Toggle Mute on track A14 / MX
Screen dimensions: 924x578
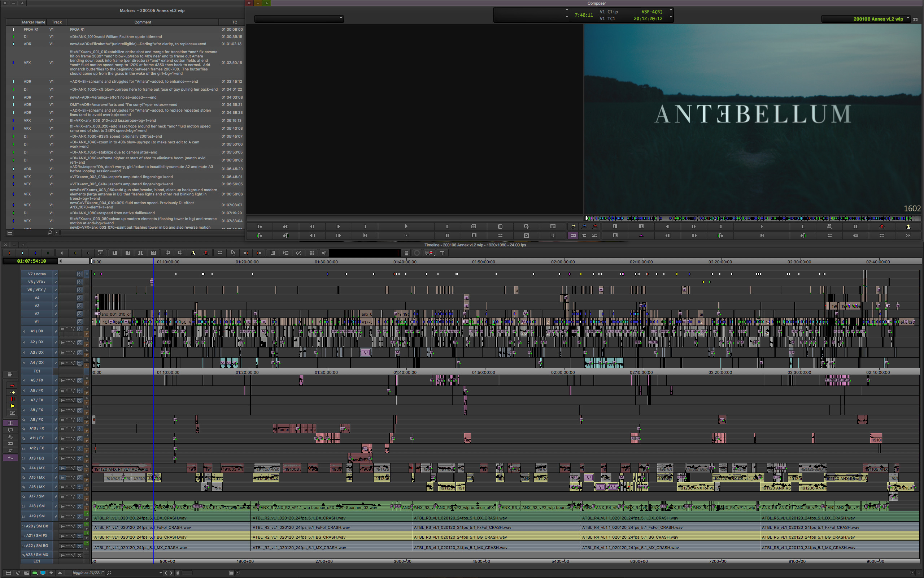pos(87,471)
